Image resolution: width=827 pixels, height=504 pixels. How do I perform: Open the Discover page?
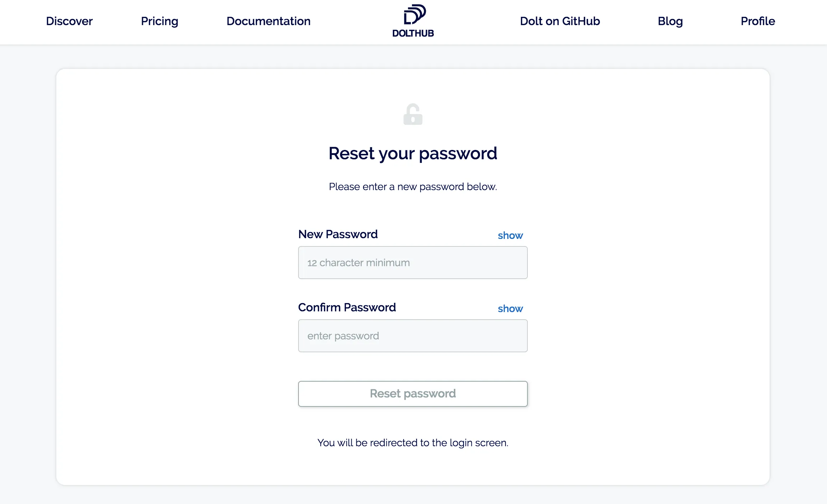69,21
